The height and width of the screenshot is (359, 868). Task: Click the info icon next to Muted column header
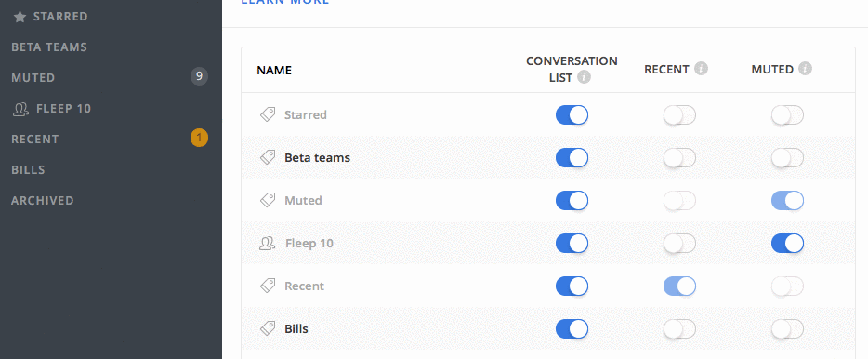point(806,69)
